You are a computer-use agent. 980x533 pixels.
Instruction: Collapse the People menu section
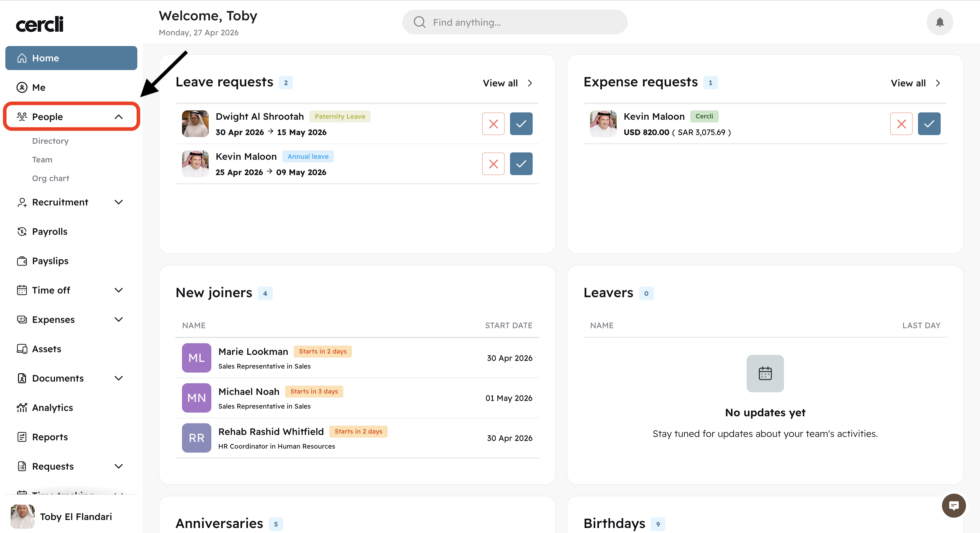(119, 117)
